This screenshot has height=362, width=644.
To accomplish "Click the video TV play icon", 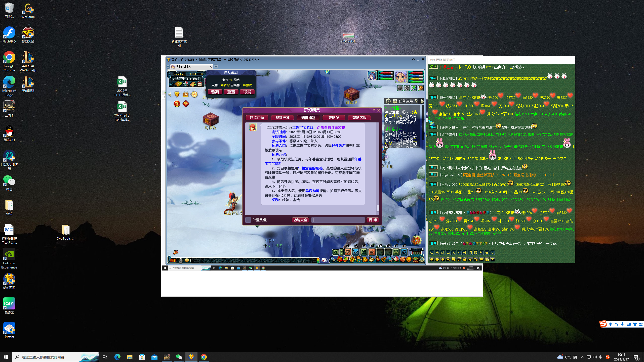I will [186, 94].
